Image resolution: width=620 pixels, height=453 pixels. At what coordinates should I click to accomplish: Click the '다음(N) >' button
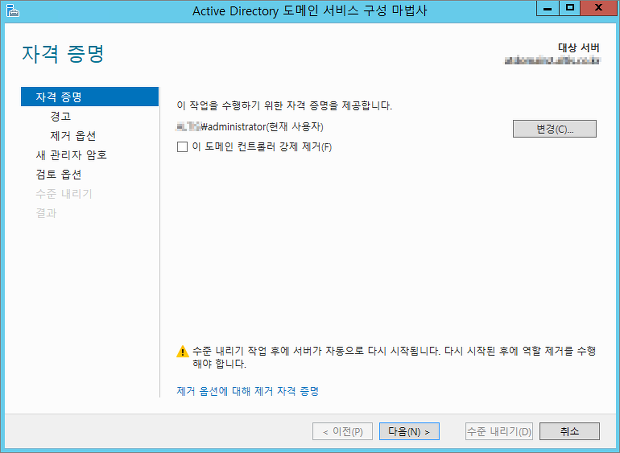[x=409, y=431]
